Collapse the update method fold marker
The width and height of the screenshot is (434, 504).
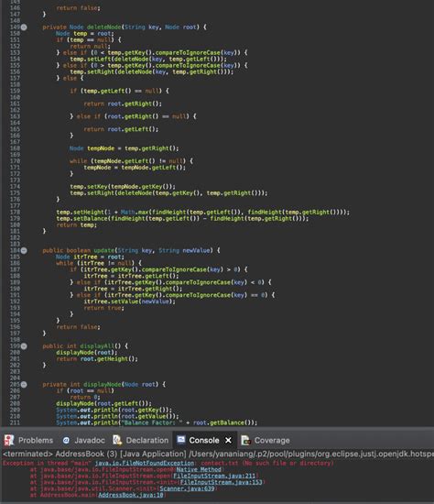point(24,250)
